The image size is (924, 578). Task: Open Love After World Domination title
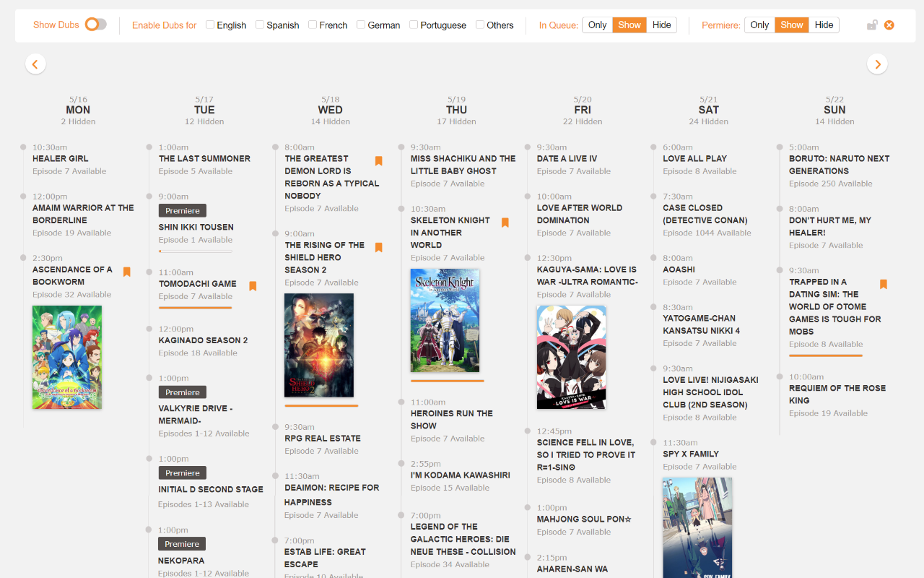[x=580, y=214]
